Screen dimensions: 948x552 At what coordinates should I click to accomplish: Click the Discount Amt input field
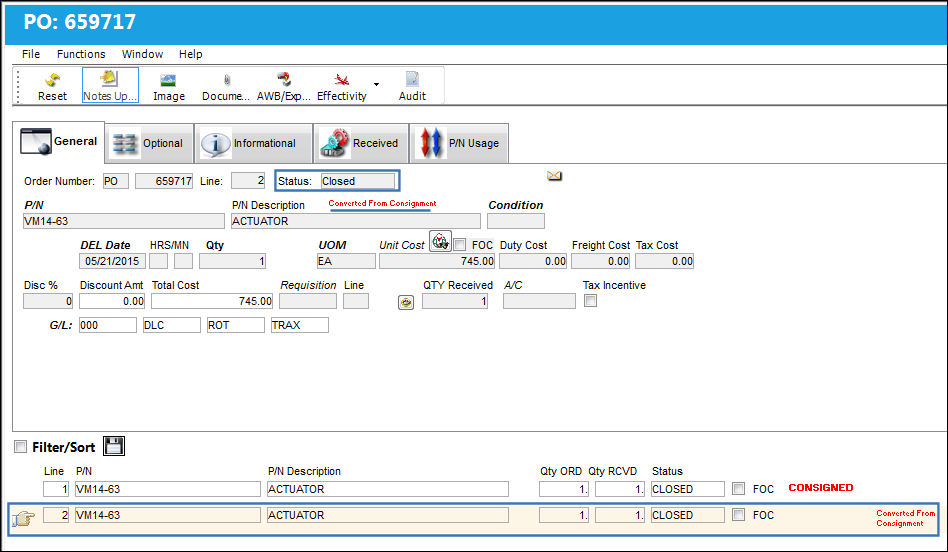112,301
